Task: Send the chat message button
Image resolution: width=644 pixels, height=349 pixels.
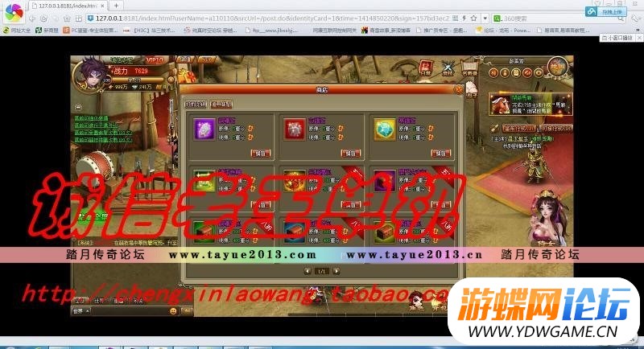Action: pyautogui.click(x=187, y=311)
